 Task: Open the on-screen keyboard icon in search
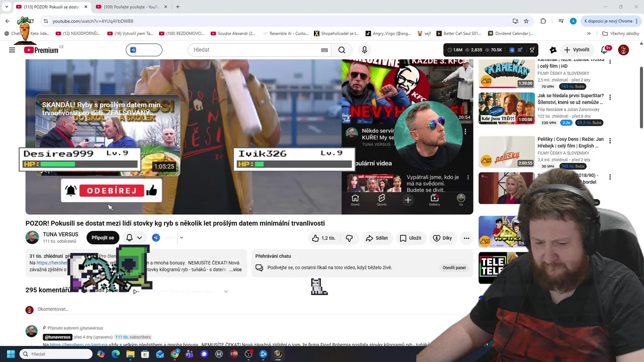(x=325, y=50)
